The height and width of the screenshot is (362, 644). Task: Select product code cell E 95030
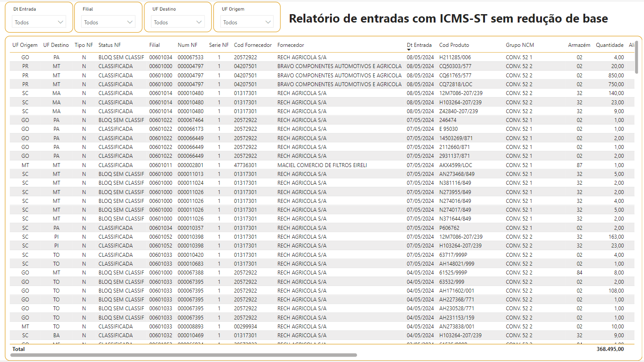(448, 129)
